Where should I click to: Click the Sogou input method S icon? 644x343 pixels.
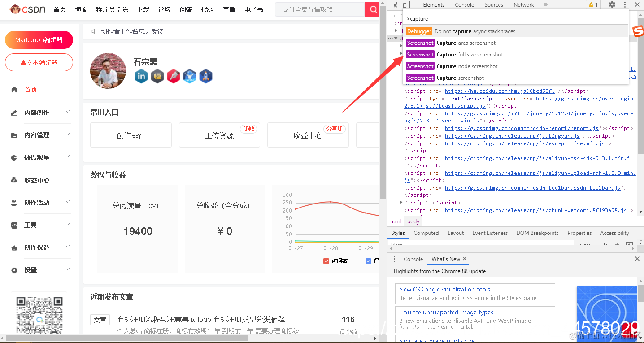pos(638,31)
